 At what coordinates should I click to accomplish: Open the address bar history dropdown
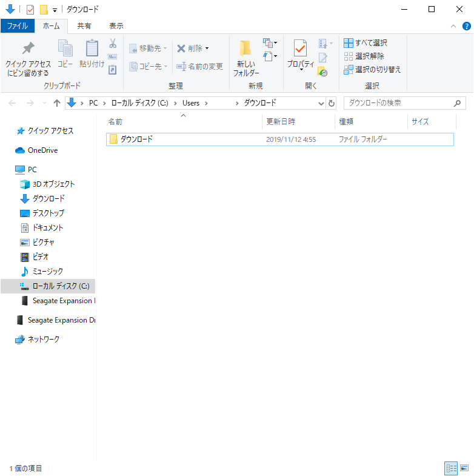tap(321, 103)
